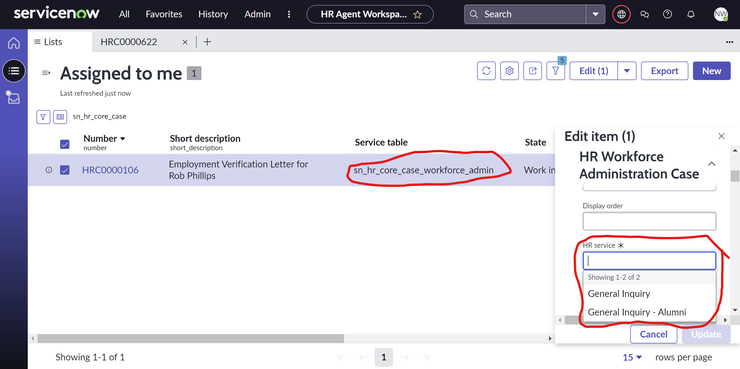The image size is (740, 369).
Task: Click the small filter icon above the table
Action: click(43, 117)
